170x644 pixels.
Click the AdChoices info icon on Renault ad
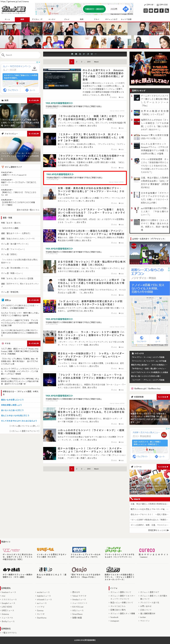37,62
